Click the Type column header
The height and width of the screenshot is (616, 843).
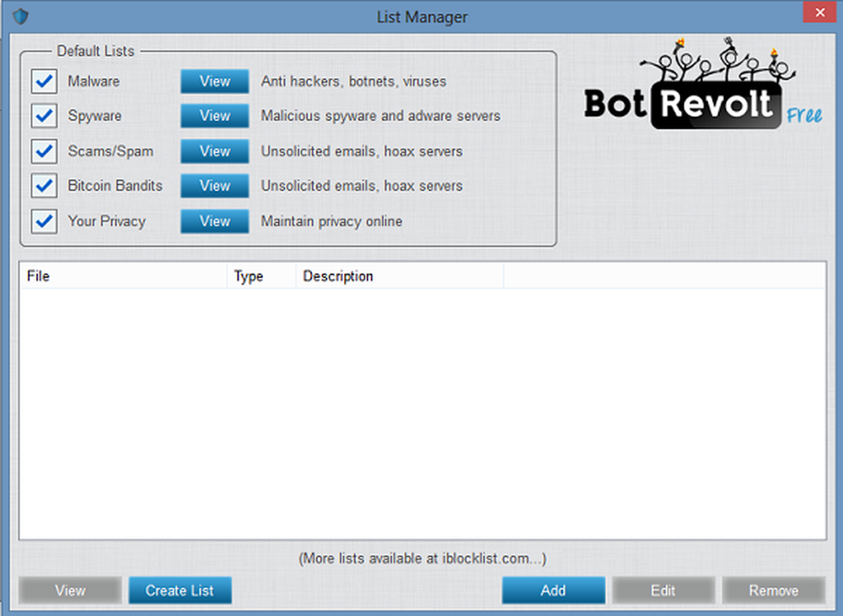[261, 276]
